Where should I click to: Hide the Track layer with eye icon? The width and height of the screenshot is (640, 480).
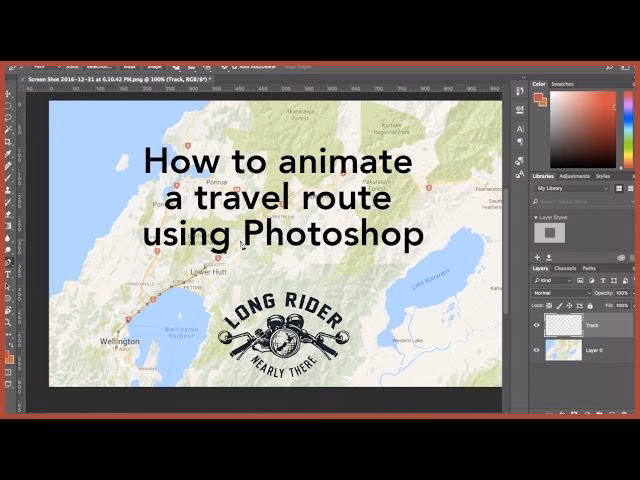[537, 325]
